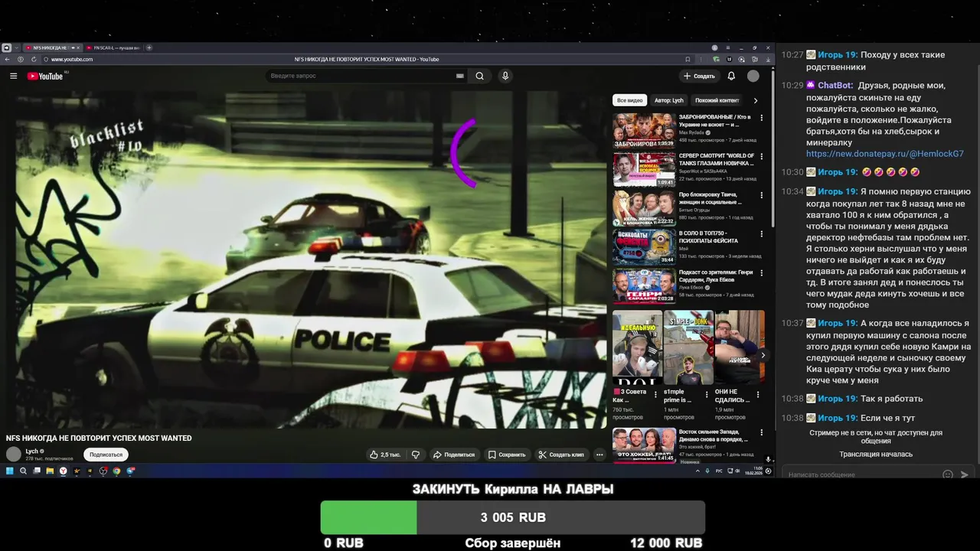
Task: Open the YouTube account avatar menu
Action: coord(753,76)
